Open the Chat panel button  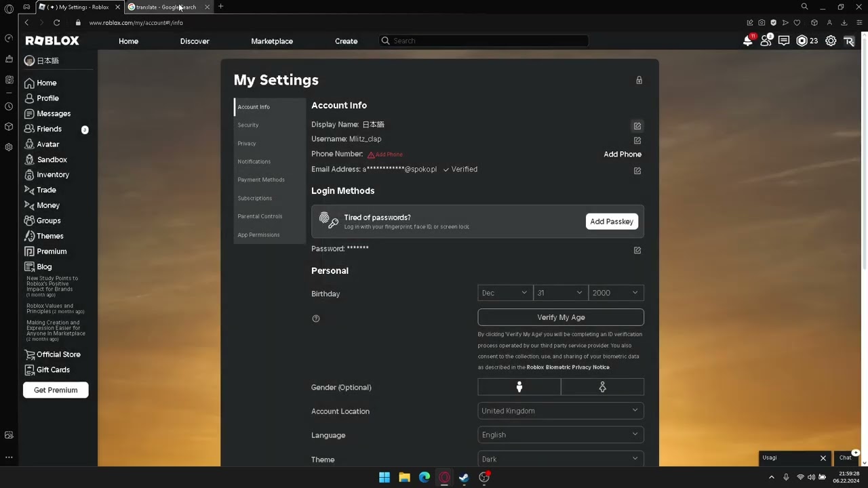coord(846,458)
